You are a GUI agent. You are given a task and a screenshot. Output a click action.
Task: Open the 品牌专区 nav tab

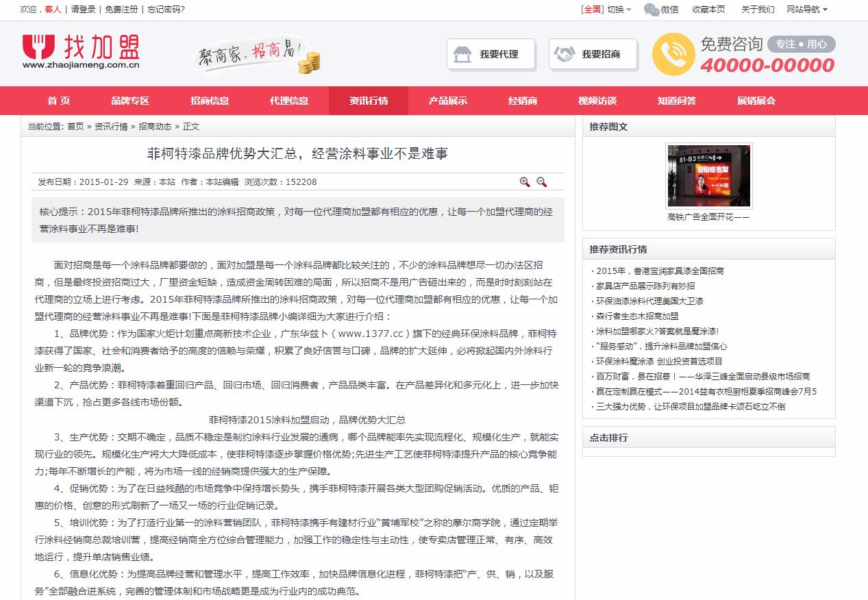(130, 101)
